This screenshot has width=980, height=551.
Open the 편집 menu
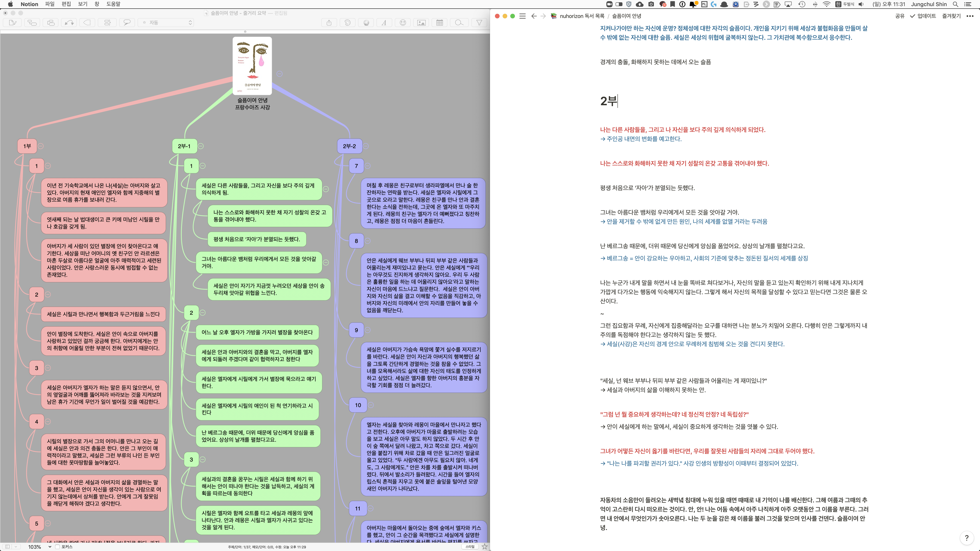(66, 4)
